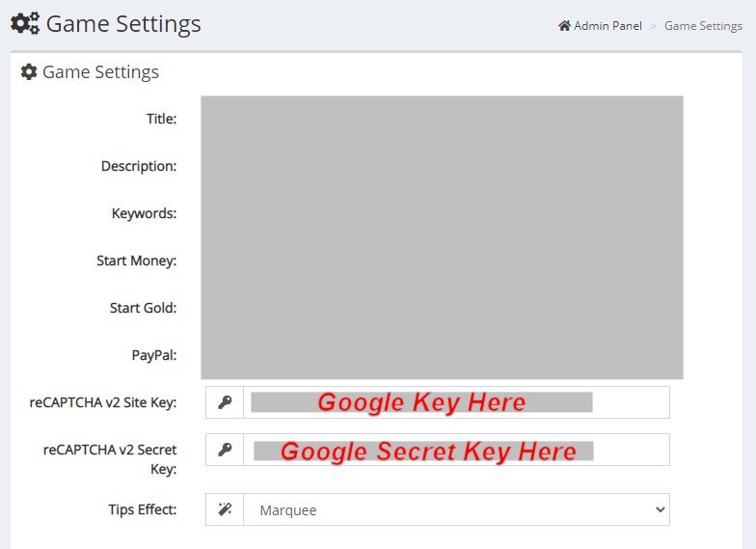Viewport: 756px width, 549px height.
Task: Focus the reCAPTCHA v2 Site Key input
Action: pos(456,402)
